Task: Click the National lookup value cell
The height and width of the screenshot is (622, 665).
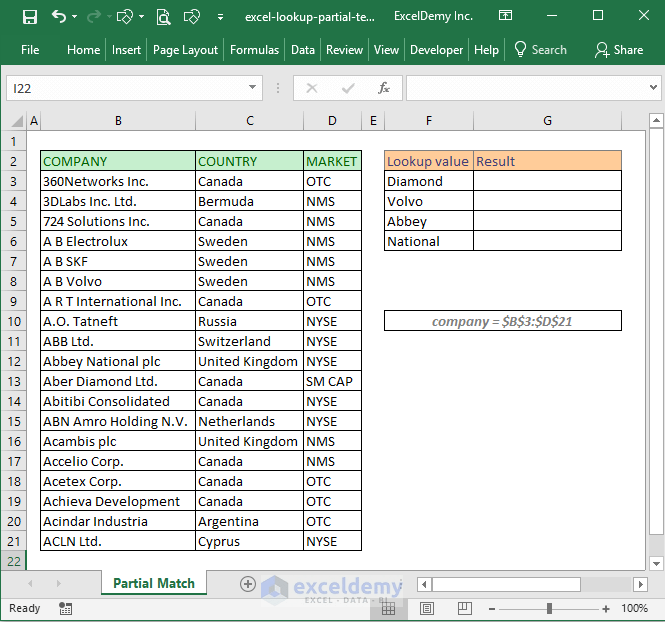Action: [x=429, y=241]
